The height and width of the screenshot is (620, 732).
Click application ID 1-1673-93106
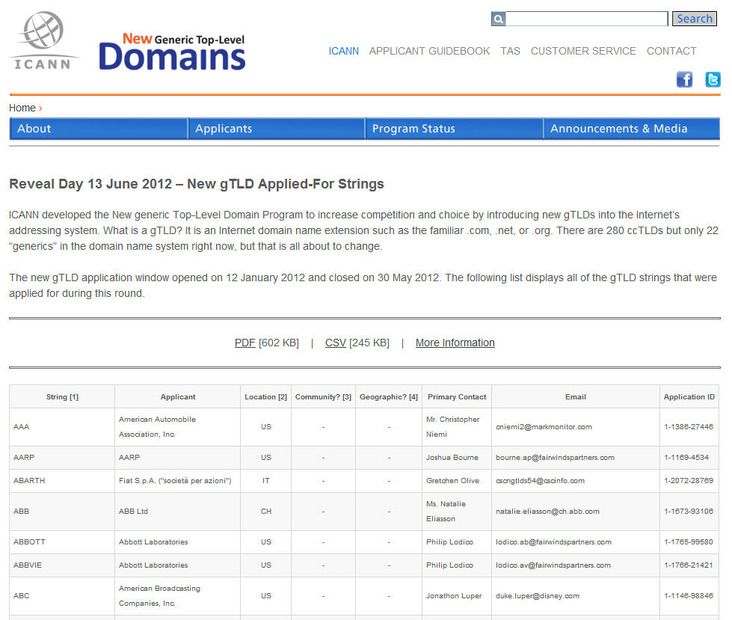point(689,512)
